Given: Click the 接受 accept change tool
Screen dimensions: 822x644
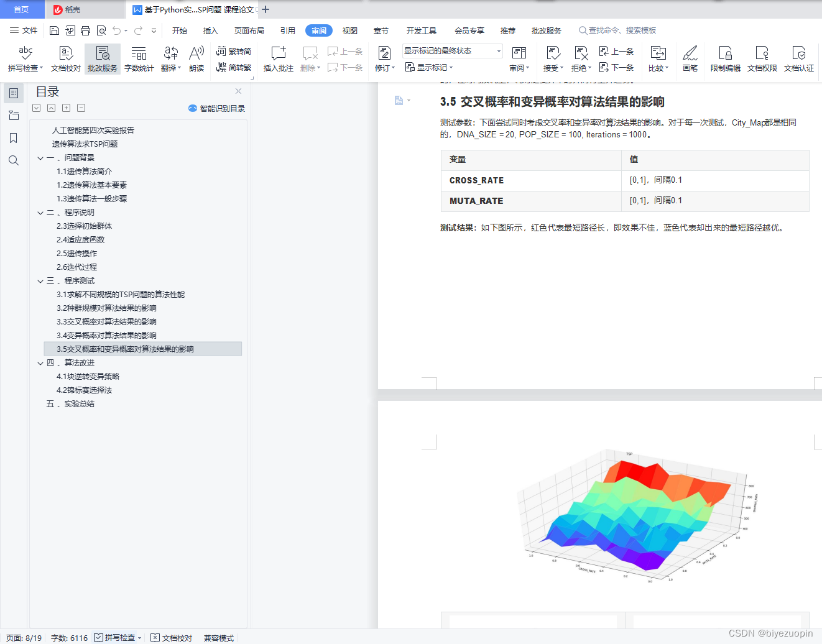Looking at the screenshot, I should point(553,59).
